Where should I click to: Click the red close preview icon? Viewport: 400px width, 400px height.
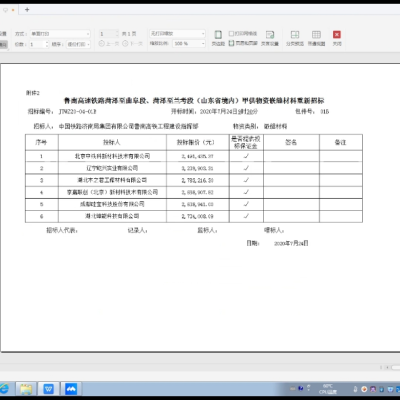point(337,35)
